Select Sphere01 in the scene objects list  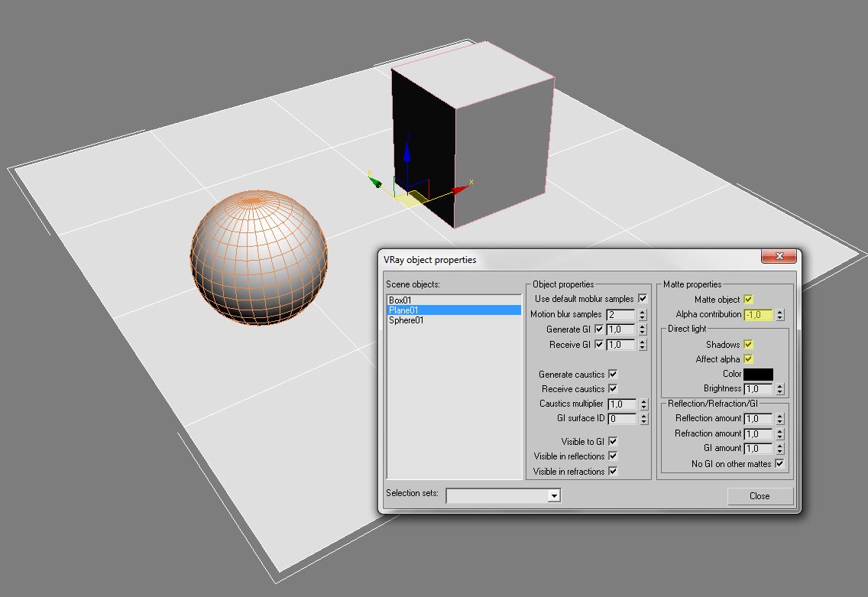click(x=453, y=320)
